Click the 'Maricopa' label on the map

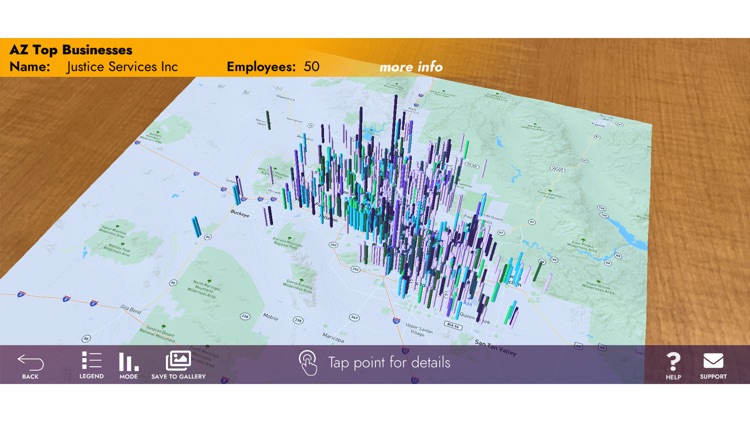pyautogui.click(x=332, y=337)
